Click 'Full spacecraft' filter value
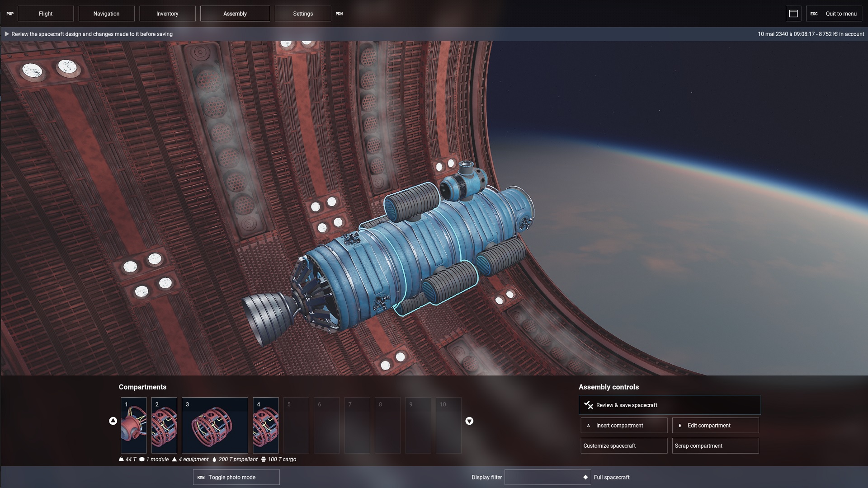Screen dimensions: 868x488 612,477
